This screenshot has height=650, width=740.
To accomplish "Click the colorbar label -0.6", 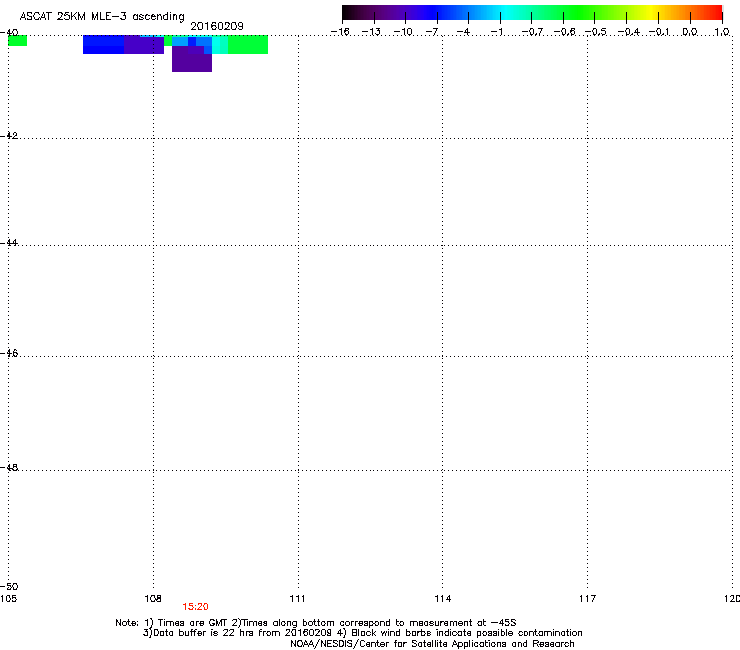I will pyautogui.click(x=564, y=32).
